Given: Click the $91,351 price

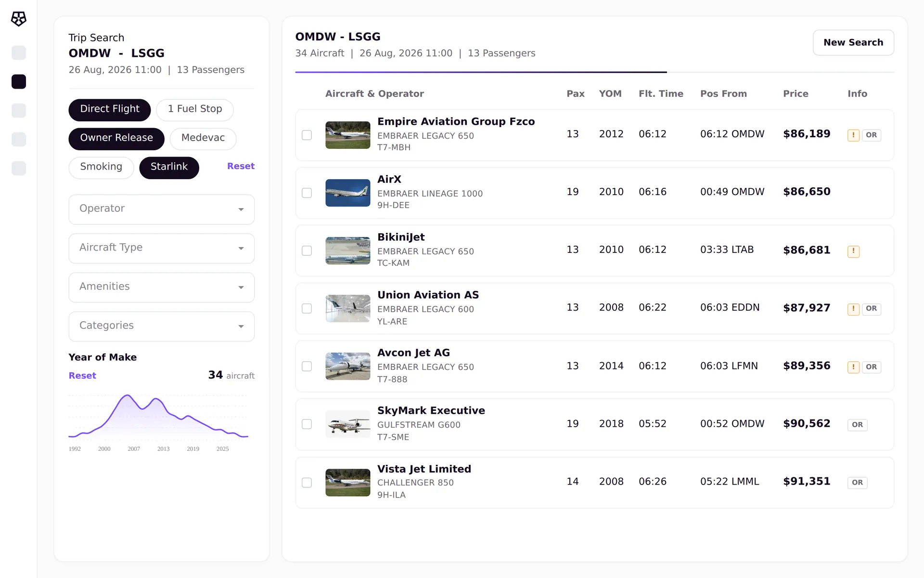Looking at the screenshot, I should (x=807, y=482).
